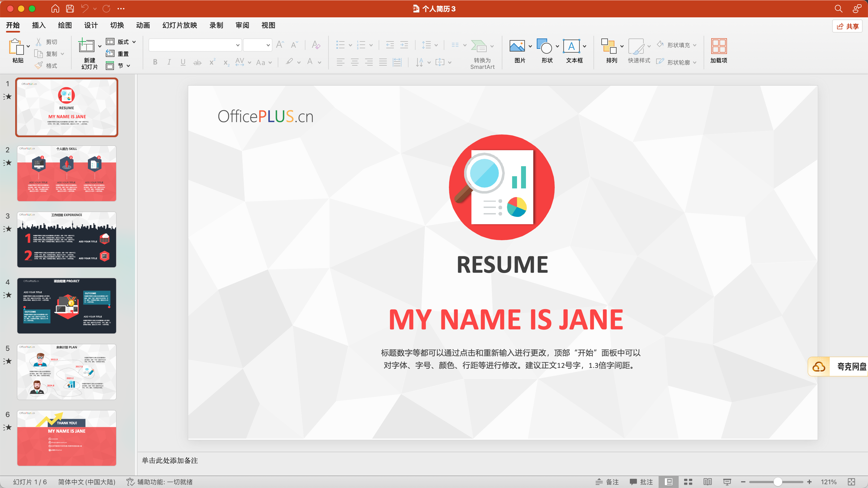Toggle the 备注 notes pane
Image resolution: width=868 pixels, height=488 pixels.
point(607,482)
